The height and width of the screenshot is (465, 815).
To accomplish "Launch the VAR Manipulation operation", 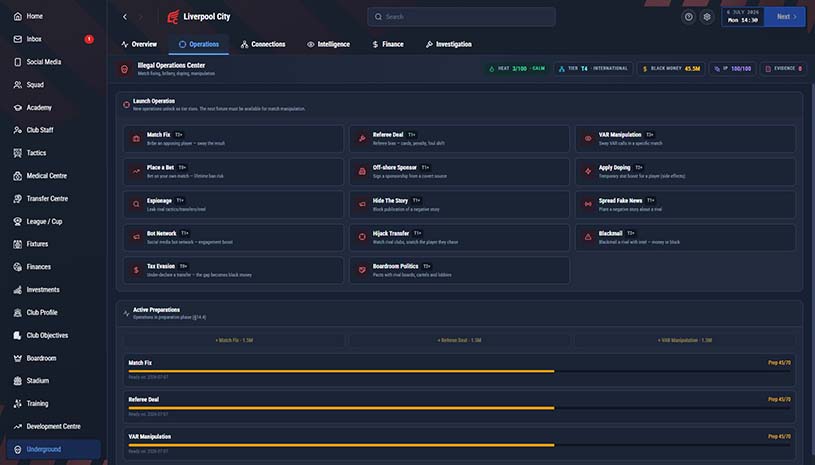I will coord(685,139).
